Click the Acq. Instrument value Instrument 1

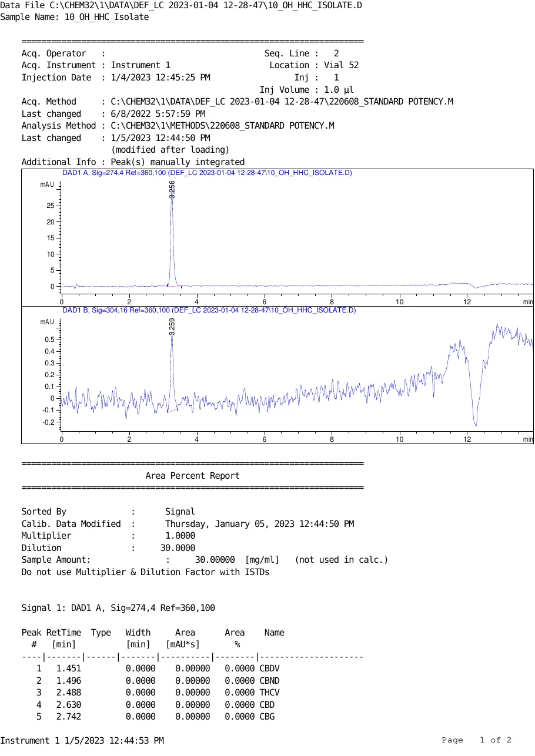pyautogui.click(x=141, y=65)
